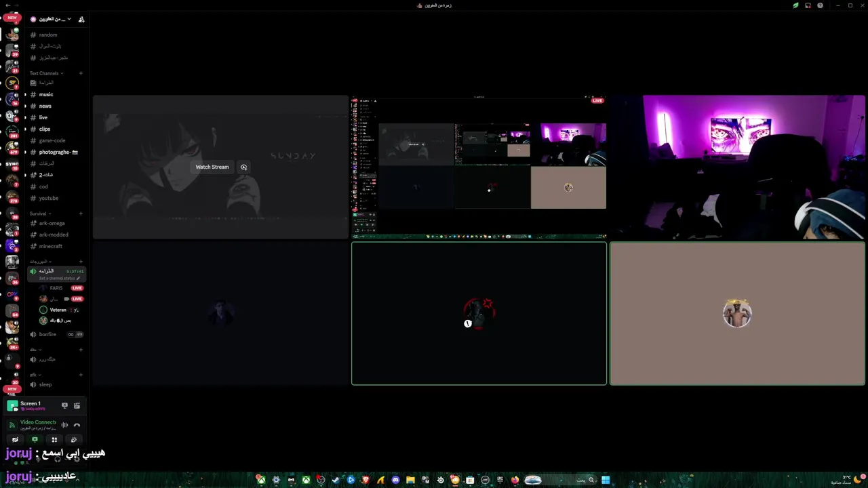Screen dimensions: 868x488
Task: Toggle the camera button
Action: click(x=15, y=440)
